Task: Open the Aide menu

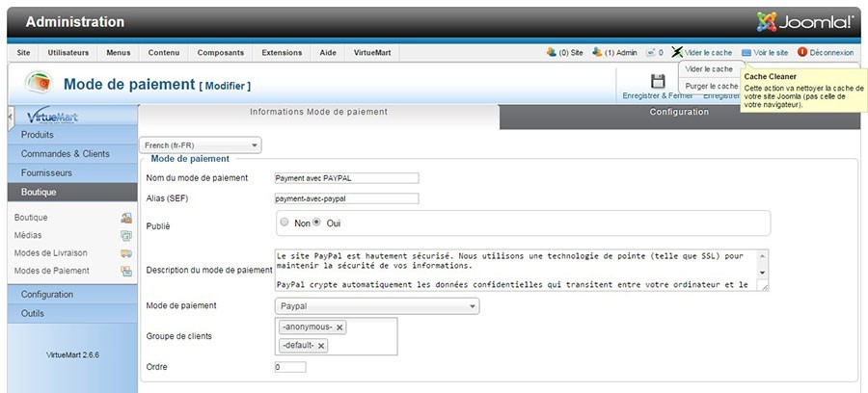Action: click(328, 53)
